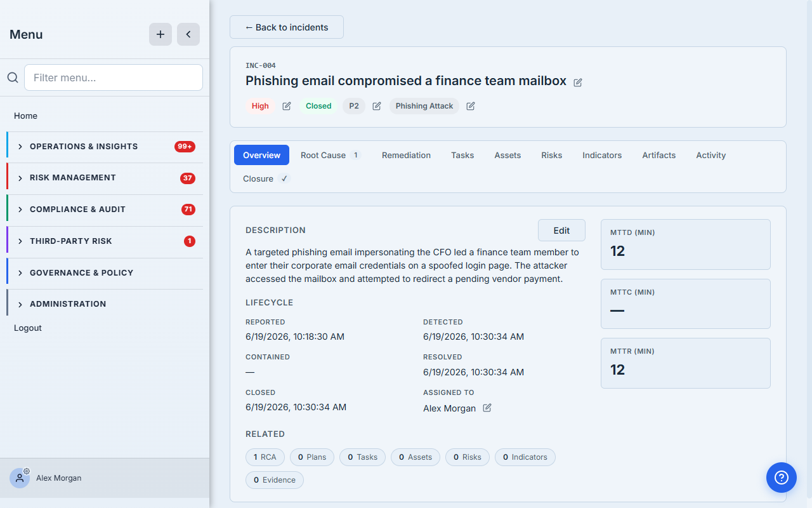
Task: Click the 0 Risks related chip
Action: [x=468, y=457]
